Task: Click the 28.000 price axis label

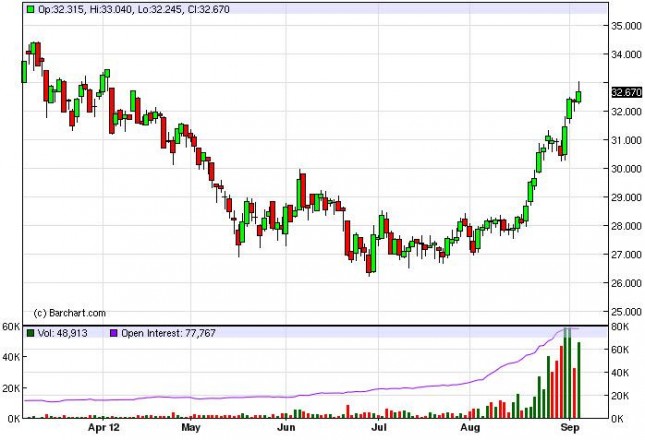Action: 626,226
